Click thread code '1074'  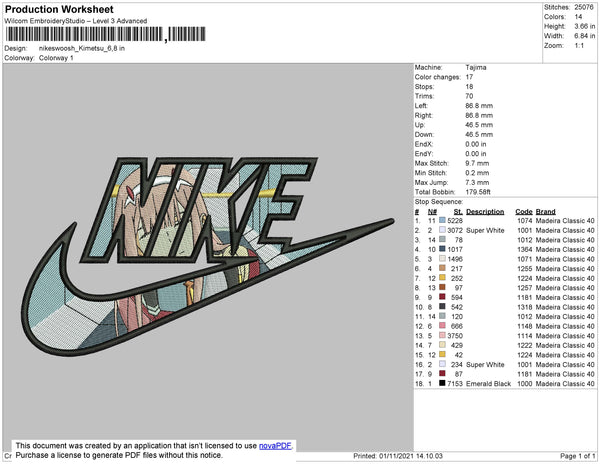[x=525, y=221]
